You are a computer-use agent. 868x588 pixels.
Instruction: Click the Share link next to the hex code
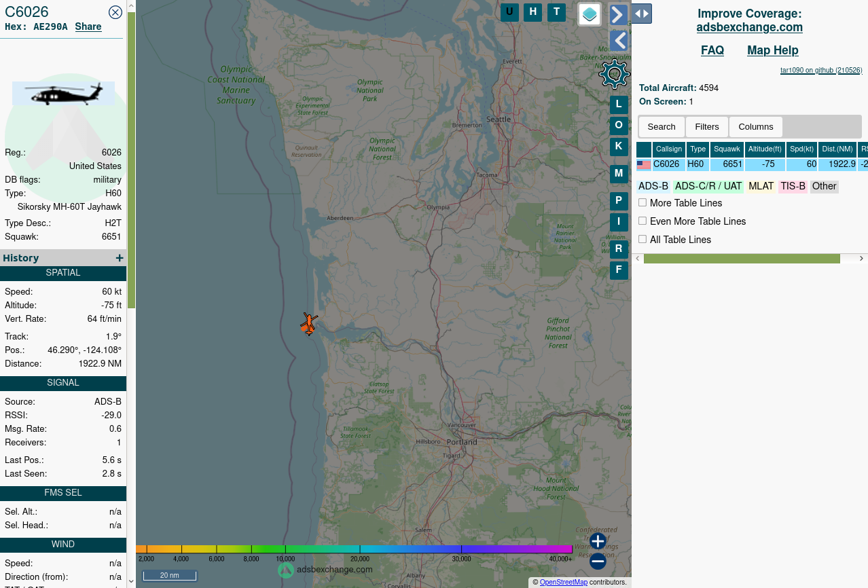(88, 26)
